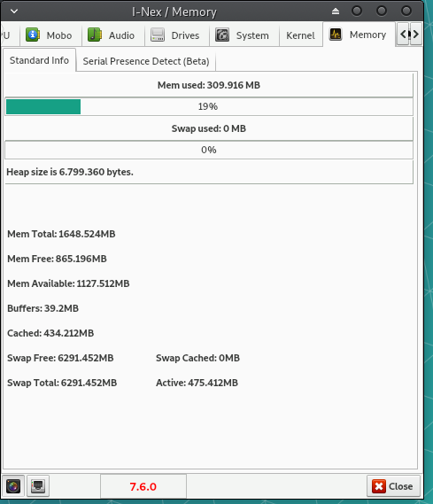The height and width of the screenshot is (504, 433).
Task: Click the Drives tab disk icon
Action: tap(158, 35)
